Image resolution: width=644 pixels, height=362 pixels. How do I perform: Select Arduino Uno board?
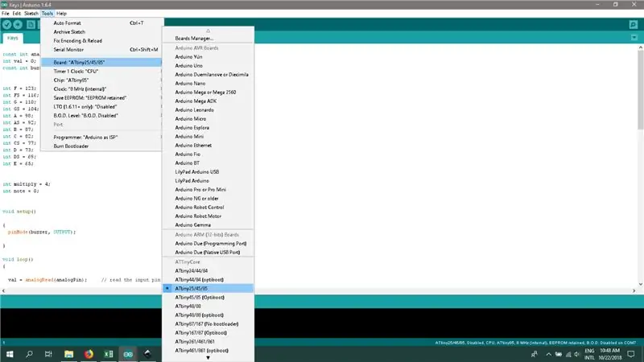point(208,66)
